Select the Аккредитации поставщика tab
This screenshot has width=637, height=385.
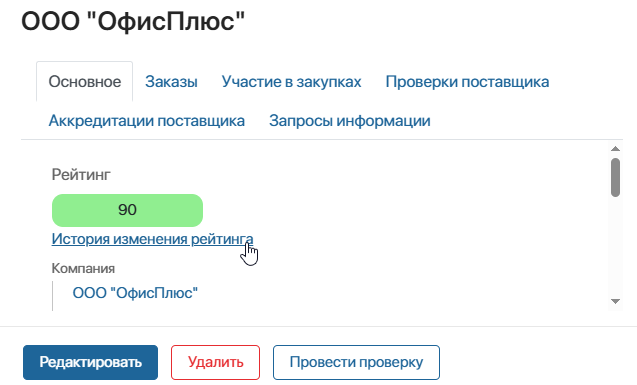(147, 121)
